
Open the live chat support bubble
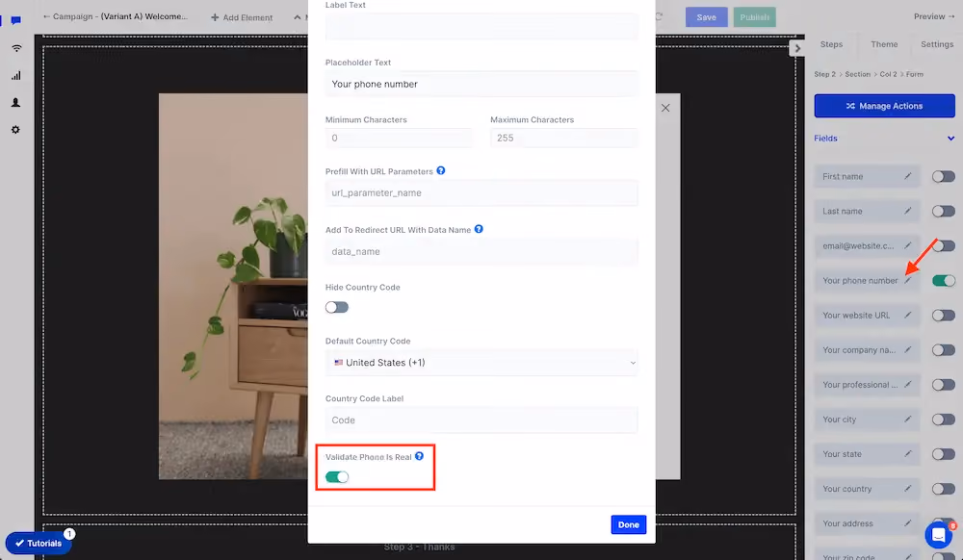pos(938,534)
